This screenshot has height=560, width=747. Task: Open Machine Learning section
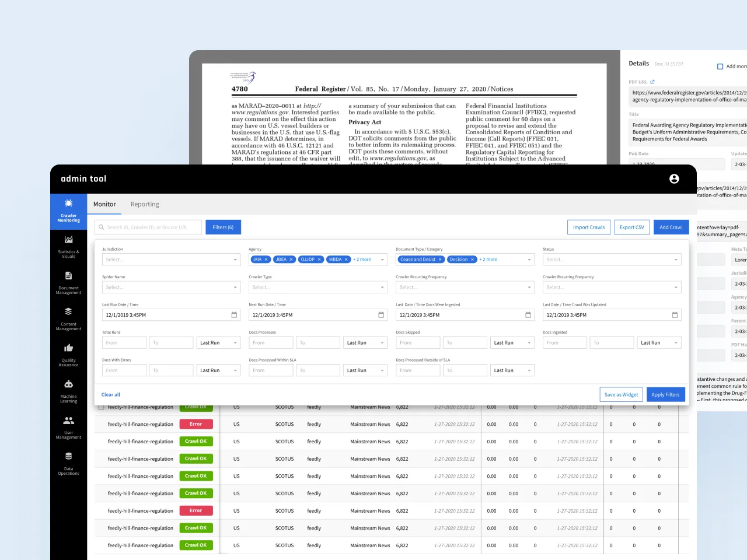[68, 391]
